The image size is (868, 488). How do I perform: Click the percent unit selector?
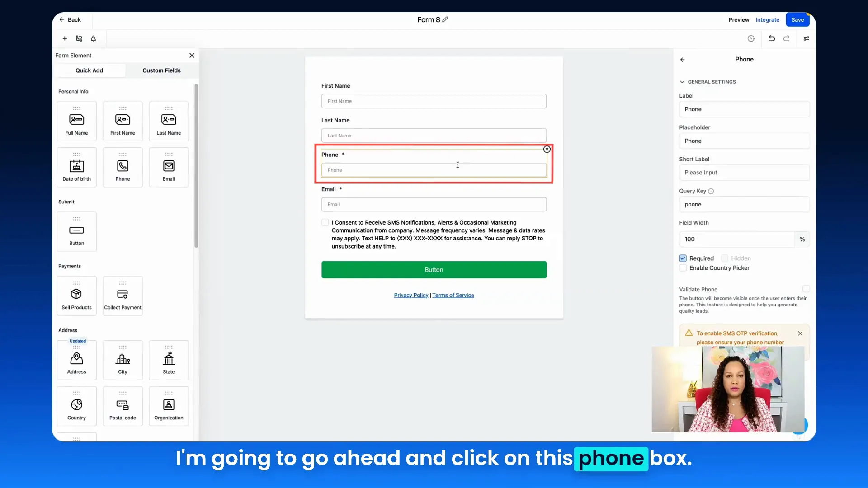(802, 239)
